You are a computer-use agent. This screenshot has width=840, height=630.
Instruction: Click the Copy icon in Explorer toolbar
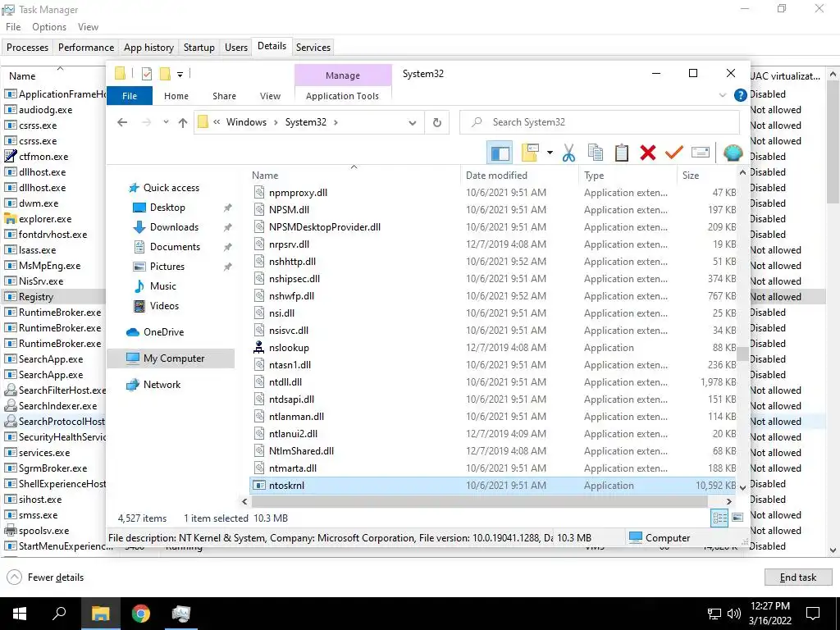click(x=596, y=153)
